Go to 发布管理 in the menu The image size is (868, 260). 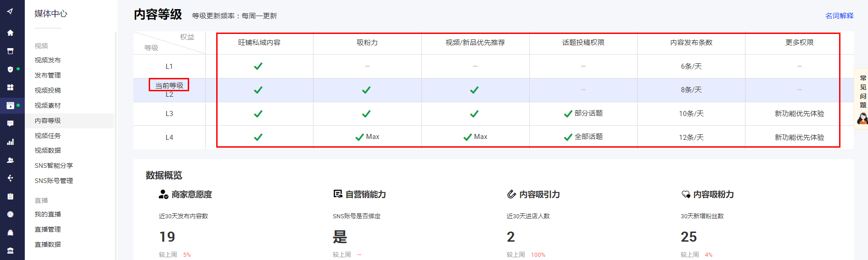tap(48, 75)
